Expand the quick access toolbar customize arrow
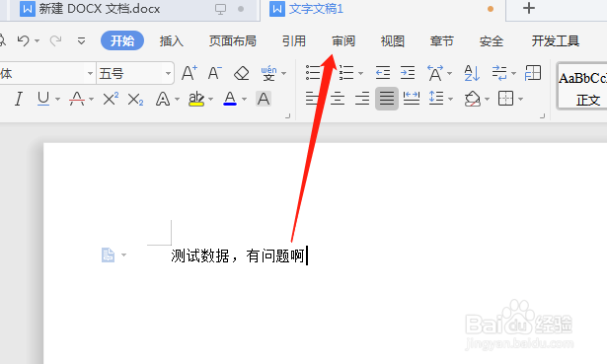Image resolution: width=607 pixels, height=364 pixels. 81,40
